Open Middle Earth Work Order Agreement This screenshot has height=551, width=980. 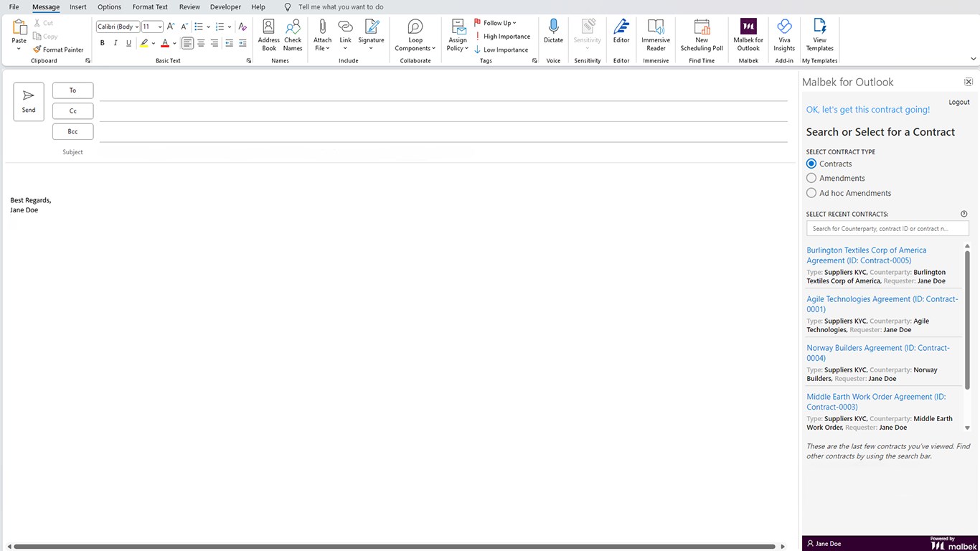pos(876,402)
